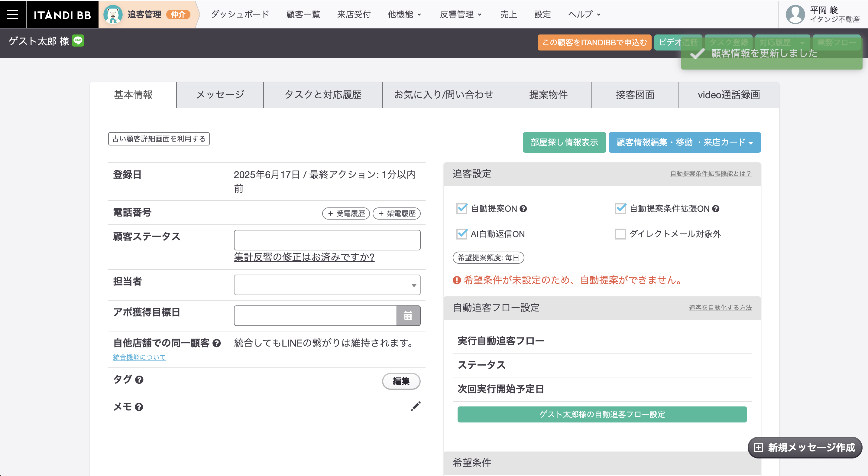The image size is (868, 476).
Task: Click the 希望提案頻度: 毎日 pill
Action: pos(488,258)
